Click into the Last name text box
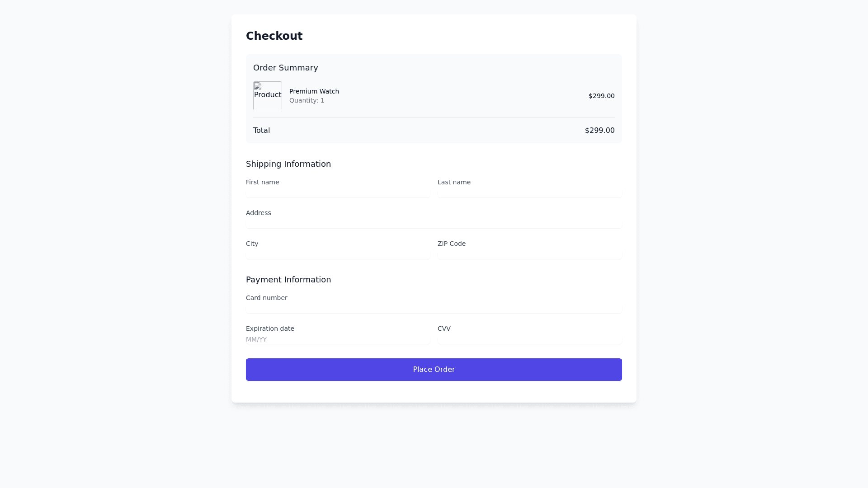The image size is (868, 488). point(529,192)
